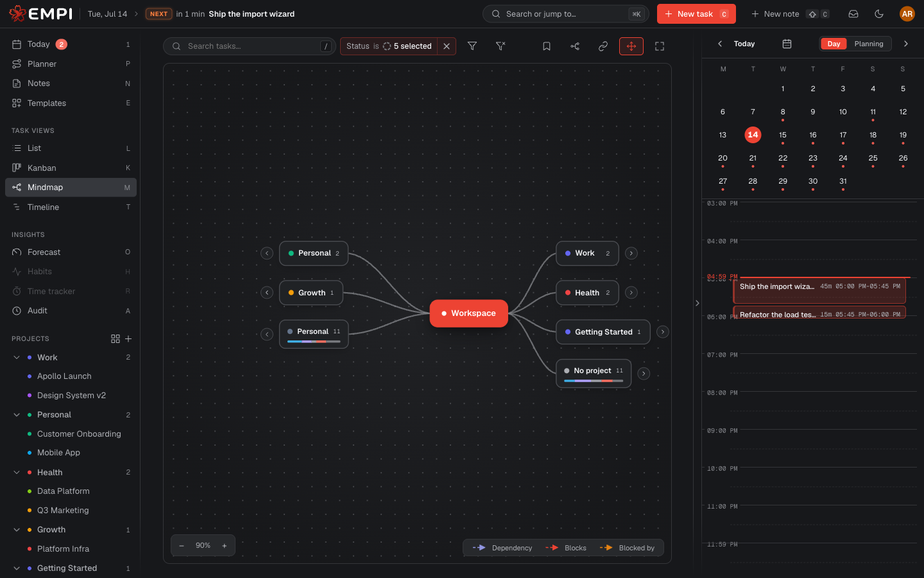Click the EMPI logo
The height and width of the screenshot is (578, 924).
pyautogui.click(x=40, y=13)
